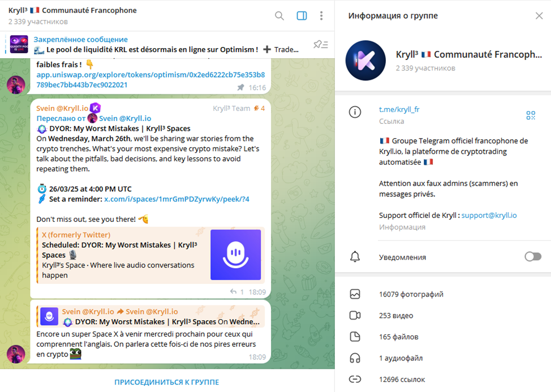Click the chat title Kryll³ Communauté Francophone
The image size is (551, 392).
pyautogui.click(x=72, y=11)
